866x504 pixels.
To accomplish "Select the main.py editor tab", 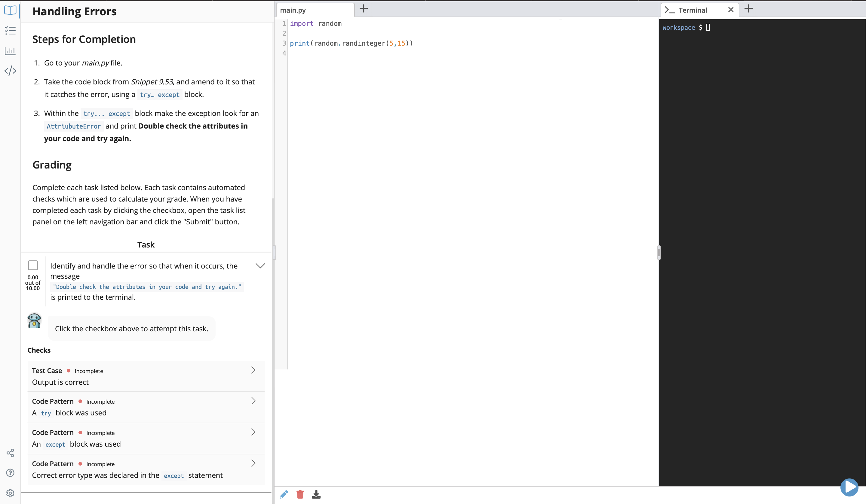I will [293, 10].
